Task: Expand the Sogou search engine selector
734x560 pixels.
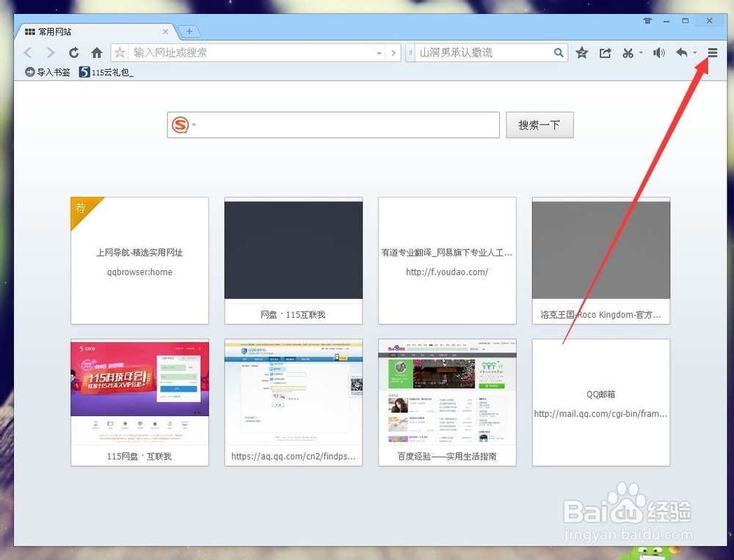Action: pos(183,125)
